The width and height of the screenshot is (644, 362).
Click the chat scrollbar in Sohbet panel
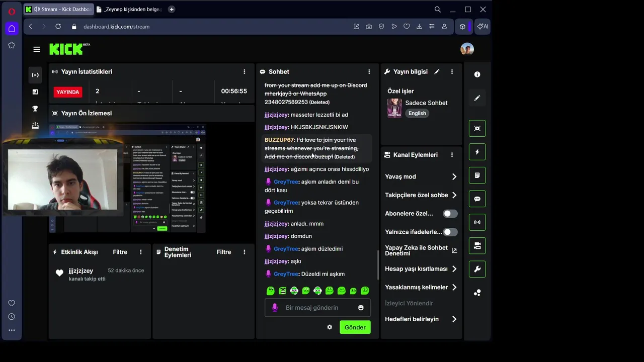click(378, 265)
